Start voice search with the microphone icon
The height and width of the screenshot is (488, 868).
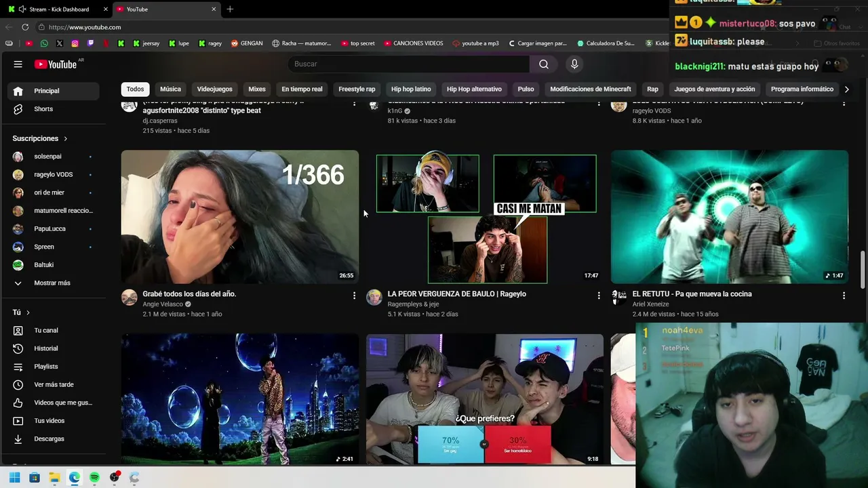point(574,64)
